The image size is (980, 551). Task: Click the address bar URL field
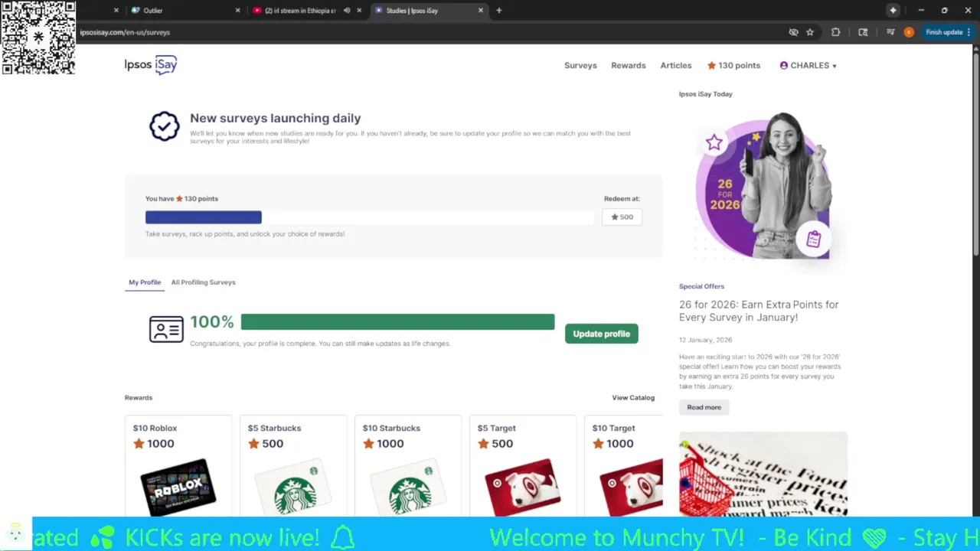pyautogui.click(x=429, y=32)
